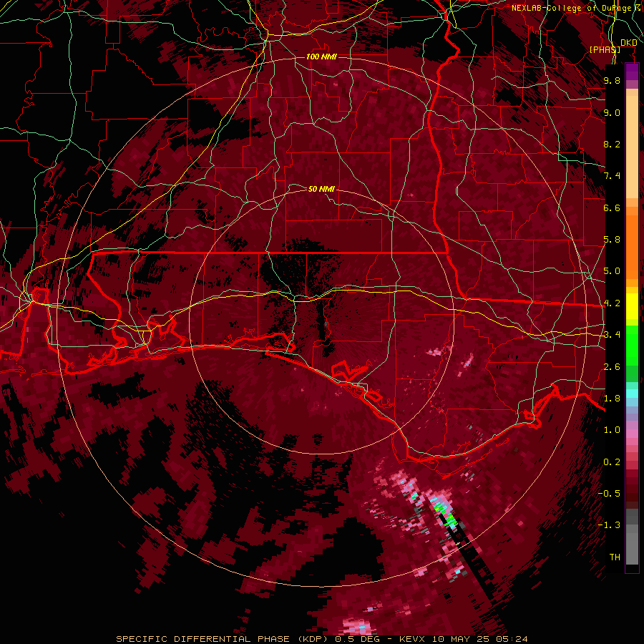644x644 pixels.
Task: Click the '2.6' value on the scale
Action: point(612,367)
